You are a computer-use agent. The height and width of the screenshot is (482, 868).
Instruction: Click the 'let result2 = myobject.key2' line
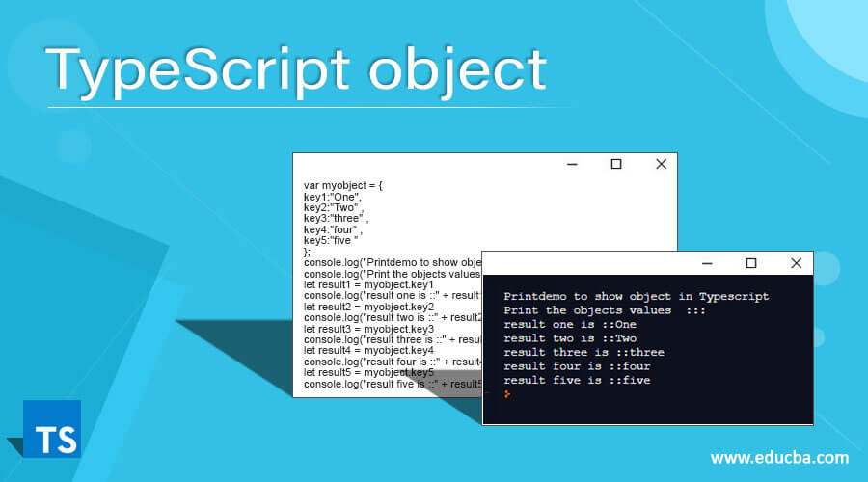[x=368, y=307]
